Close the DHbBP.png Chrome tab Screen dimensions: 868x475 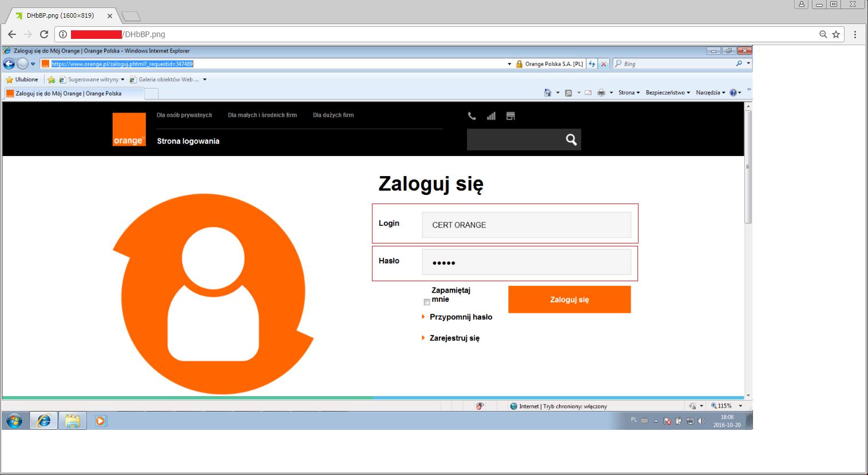(x=110, y=16)
